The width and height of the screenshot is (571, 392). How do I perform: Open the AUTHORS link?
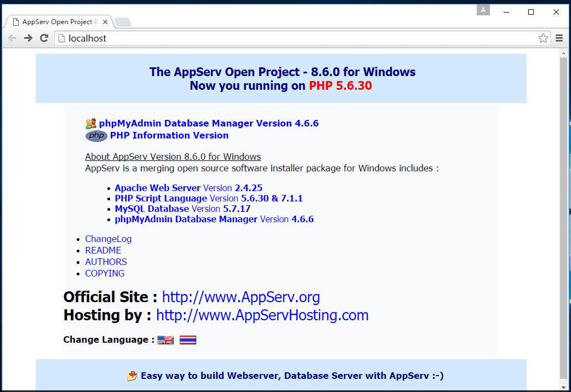[x=106, y=262]
